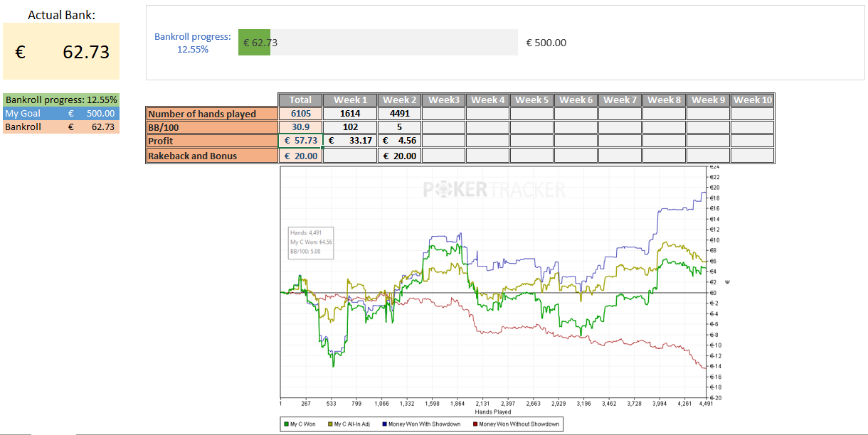This screenshot has height=435, width=868.
Task: Select the "Week 7" column header
Action: click(x=620, y=100)
